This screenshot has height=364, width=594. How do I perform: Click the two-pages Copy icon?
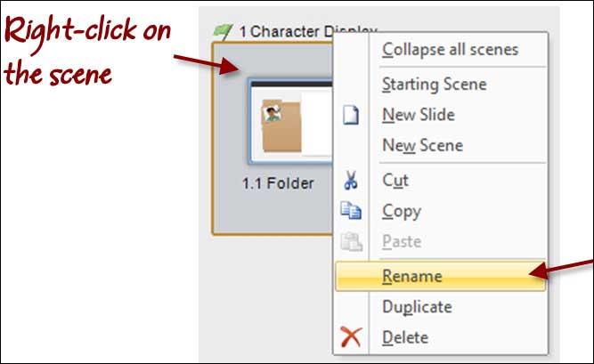[x=351, y=211]
